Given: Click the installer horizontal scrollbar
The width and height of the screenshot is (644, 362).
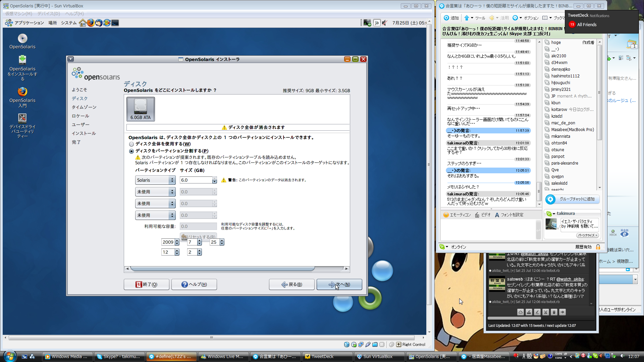Looking at the screenshot, I should (222, 268).
